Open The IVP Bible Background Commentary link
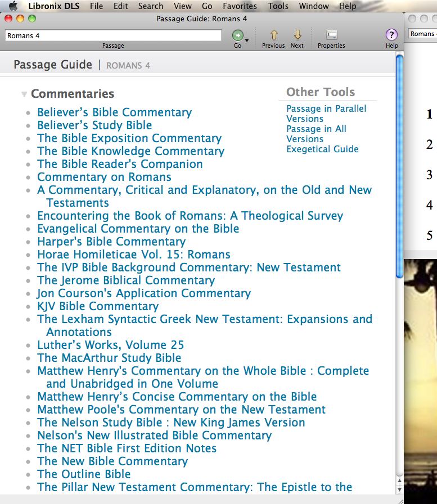437x504 pixels. (189, 267)
